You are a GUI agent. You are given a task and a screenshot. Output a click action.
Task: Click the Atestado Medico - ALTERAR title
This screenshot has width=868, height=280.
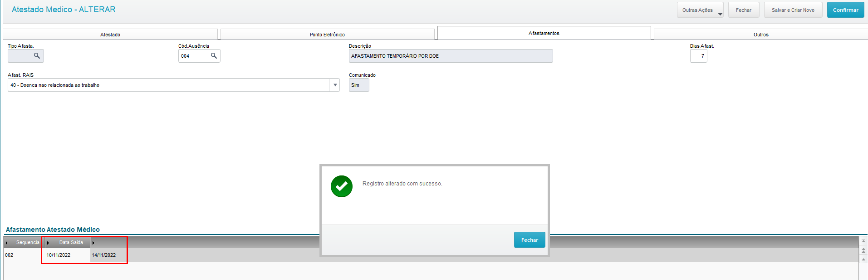[x=64, y=10]
